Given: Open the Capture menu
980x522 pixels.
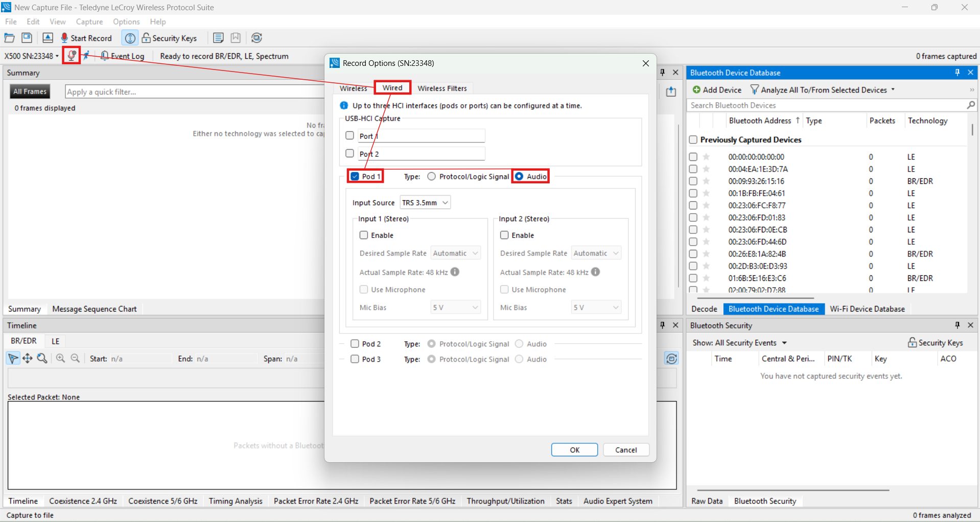Looking at the screenshot, I should [x=89, y=21].
